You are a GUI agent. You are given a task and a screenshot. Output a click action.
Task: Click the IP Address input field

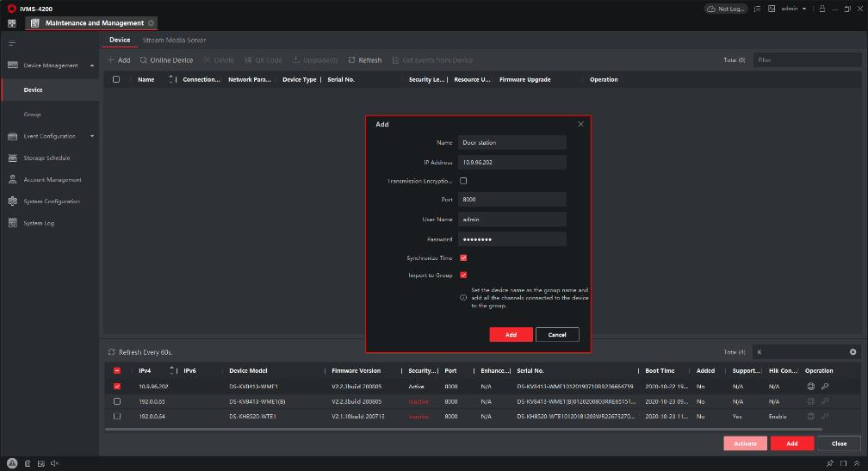pyautogui.click(x=512, y=162)
